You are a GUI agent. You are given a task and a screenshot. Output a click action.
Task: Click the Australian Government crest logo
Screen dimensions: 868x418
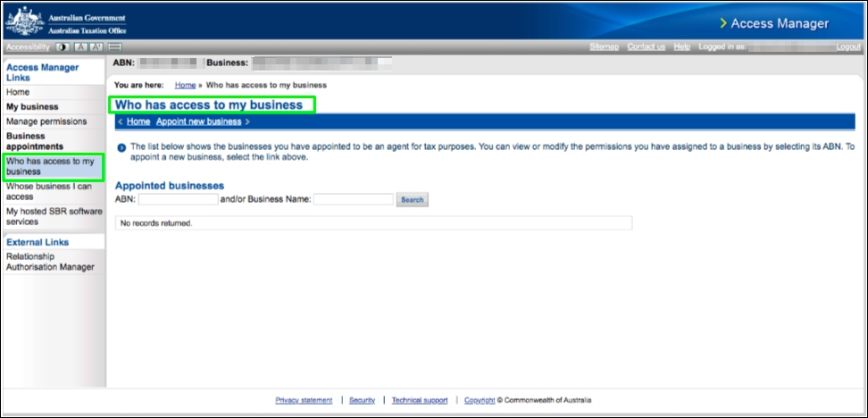[24, 21]
